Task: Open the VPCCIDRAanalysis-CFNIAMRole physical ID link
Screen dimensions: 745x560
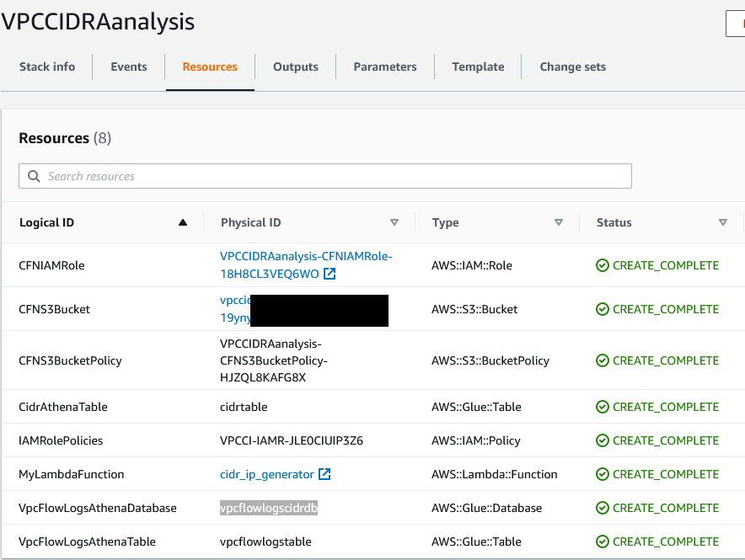Action: pyautogui.click(x=306, y=264)
